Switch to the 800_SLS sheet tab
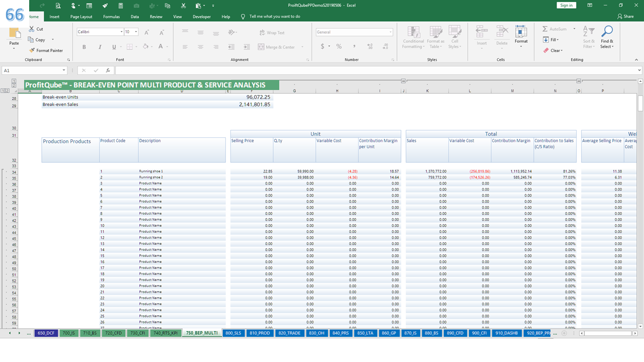This screenshot has height=362, width=644. [x=233, y=333]
